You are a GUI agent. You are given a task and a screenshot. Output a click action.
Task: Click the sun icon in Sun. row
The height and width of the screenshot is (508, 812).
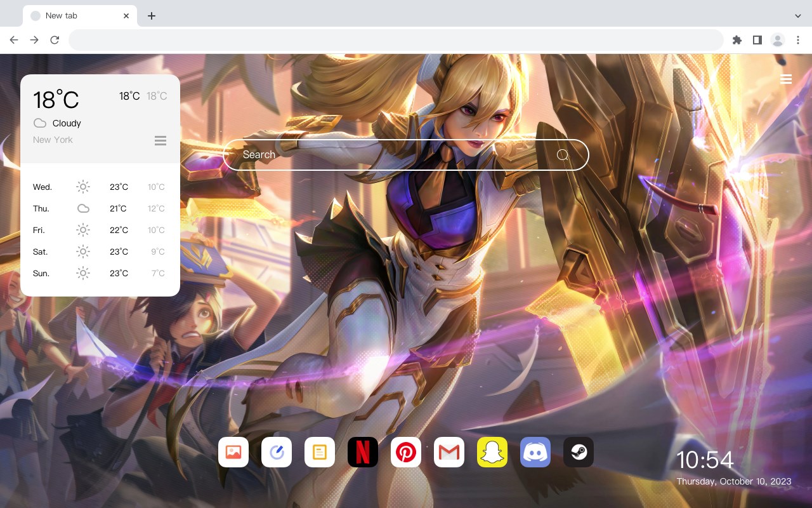pyautogui.click(x=83, y=273)
